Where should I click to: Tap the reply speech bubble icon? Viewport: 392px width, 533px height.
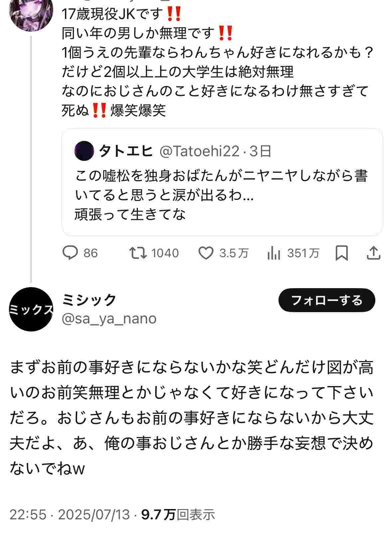[x=71, y=253]
